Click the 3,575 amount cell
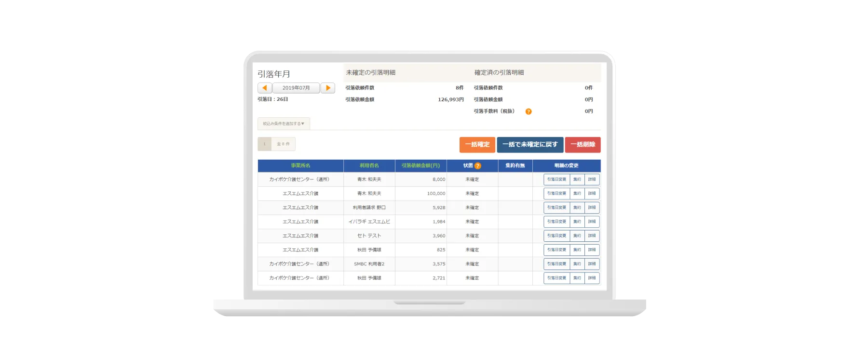868x359 pixels. pos(420,264)
